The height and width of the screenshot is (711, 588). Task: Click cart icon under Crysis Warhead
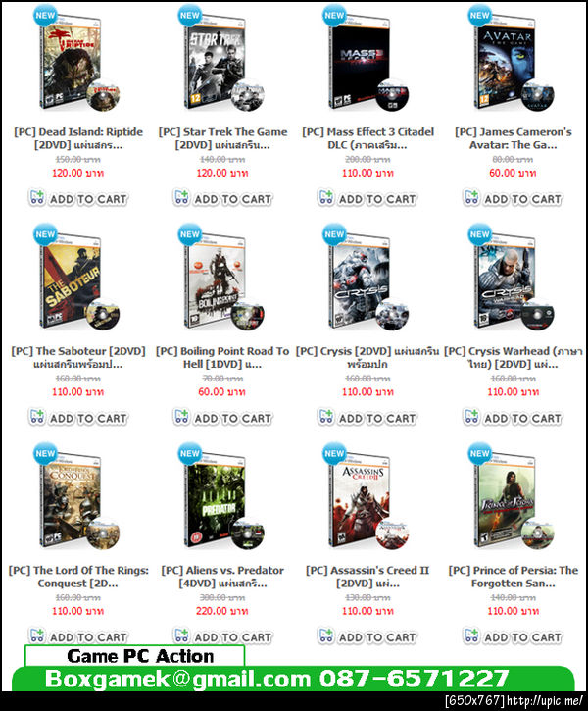471,417
